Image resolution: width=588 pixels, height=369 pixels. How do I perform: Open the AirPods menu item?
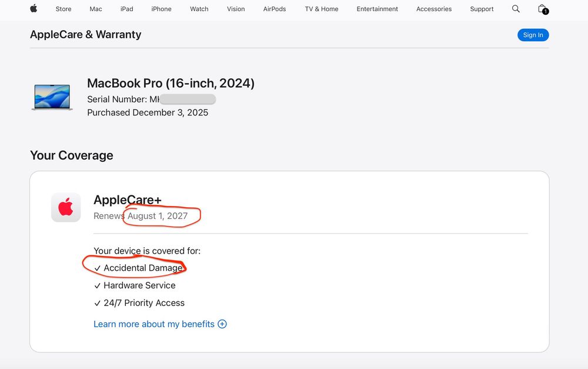click(275, 9)
